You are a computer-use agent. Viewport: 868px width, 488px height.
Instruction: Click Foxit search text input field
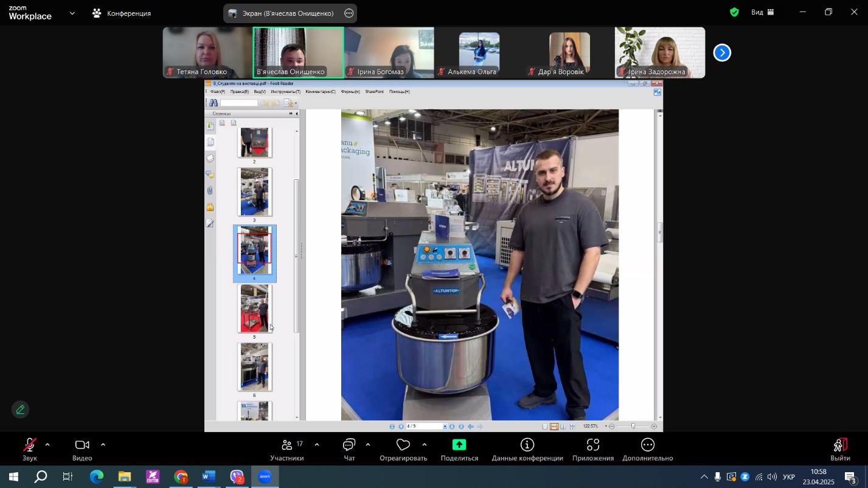(x=239, y=103)
